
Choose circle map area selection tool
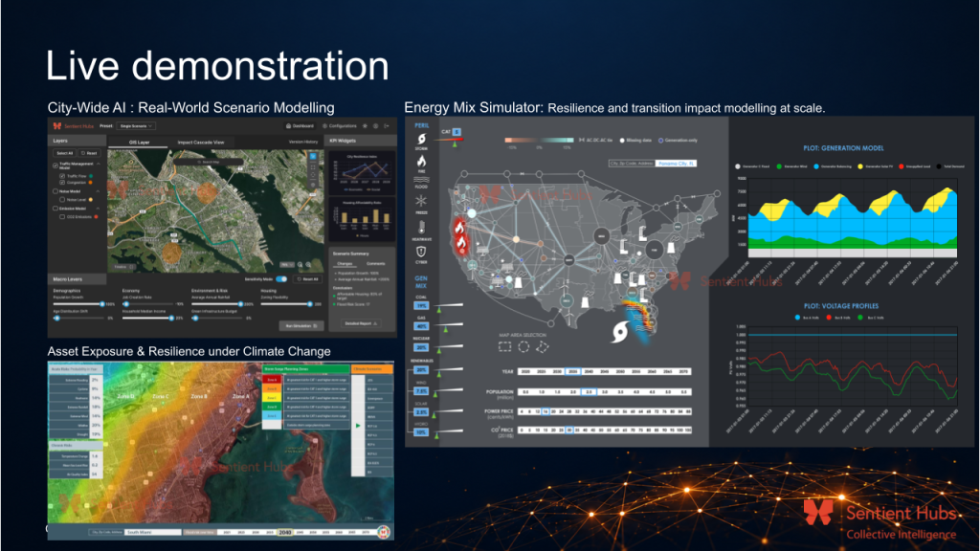click(x=523, y=346)
